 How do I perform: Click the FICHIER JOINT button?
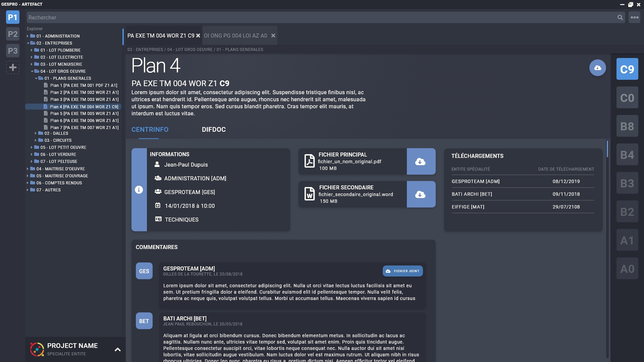point(402,271)
